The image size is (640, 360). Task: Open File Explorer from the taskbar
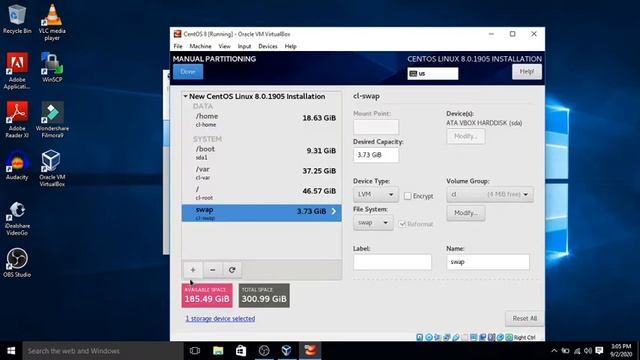218,351
